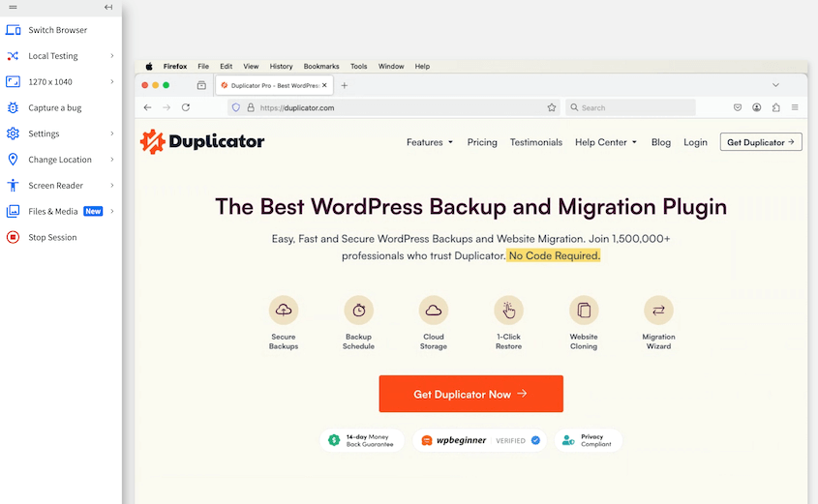Click the tracking protection shield icon
Image resolution: width=818 pixels, height=504 pixels.
click(236, 107)
